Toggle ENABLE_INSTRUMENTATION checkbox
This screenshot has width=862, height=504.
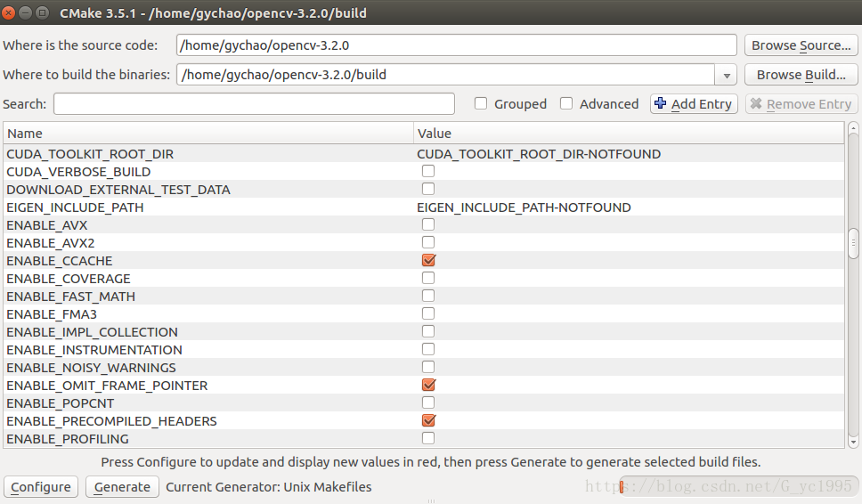point(428,349)
